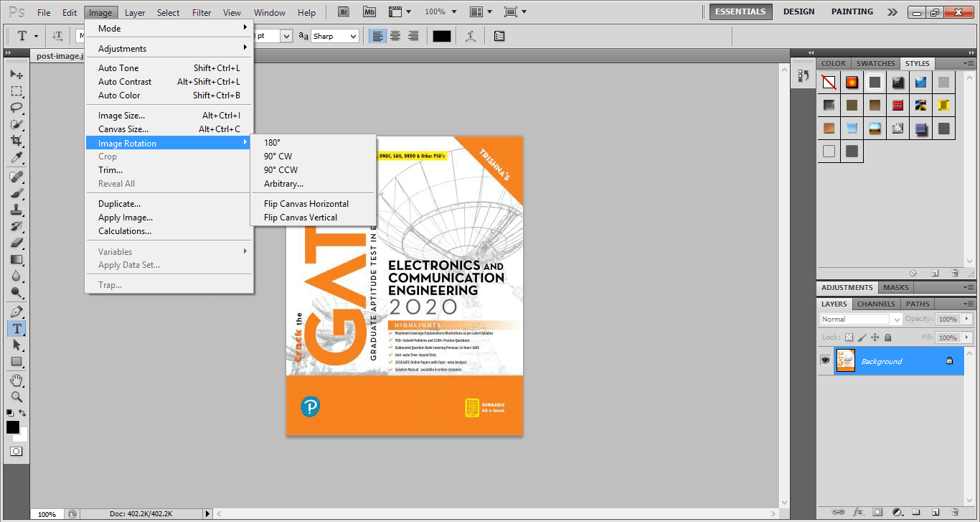Select the Pen tool

(x=16, y=312)
